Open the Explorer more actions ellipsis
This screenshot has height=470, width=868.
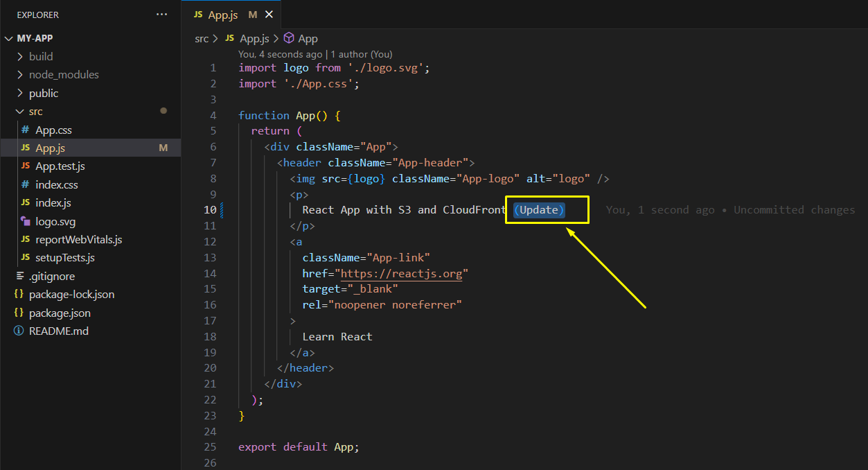161,15
